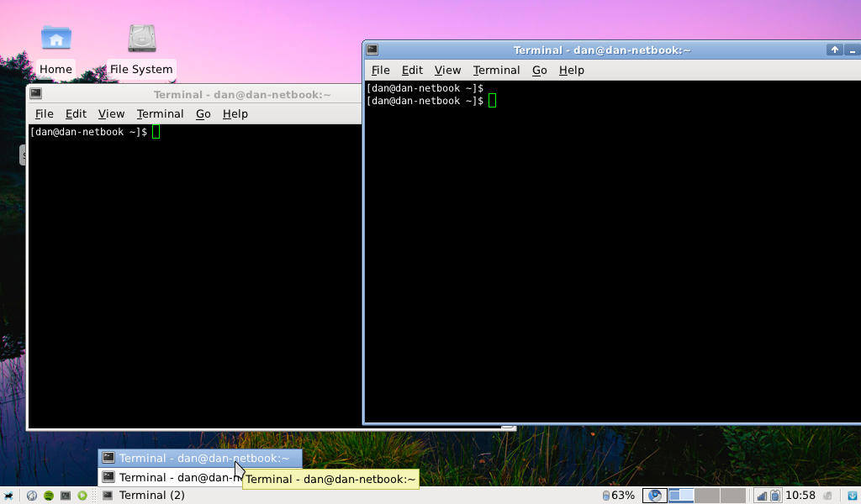The image size is (861, 504).
Task: Open the View menu in the left terminal
Action: click(111, 114)
